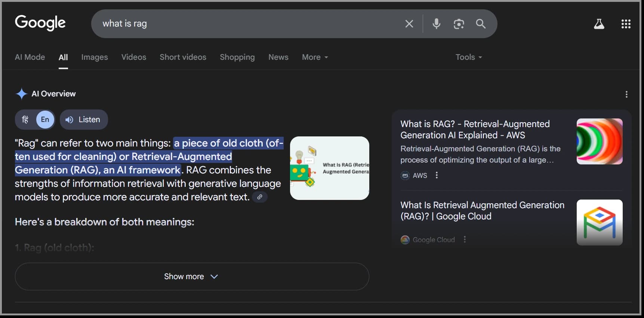
Task: Click the source link chain icon
Action: pos(260,197)
